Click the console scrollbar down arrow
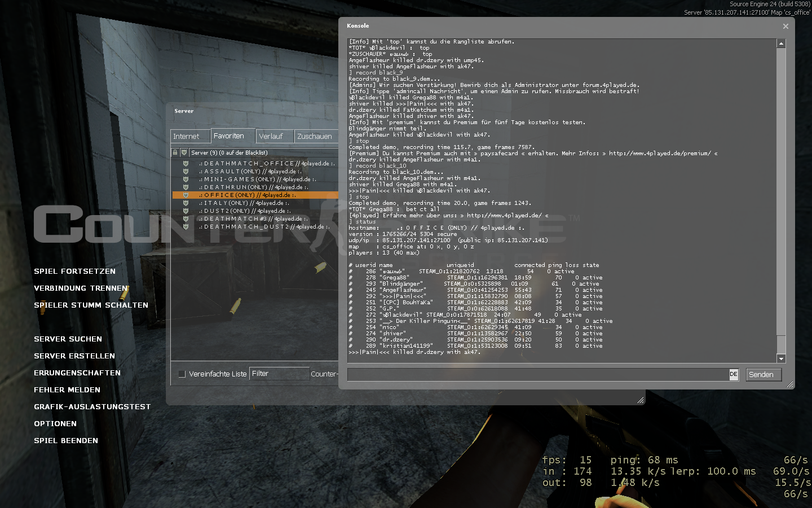 (781, 358)
